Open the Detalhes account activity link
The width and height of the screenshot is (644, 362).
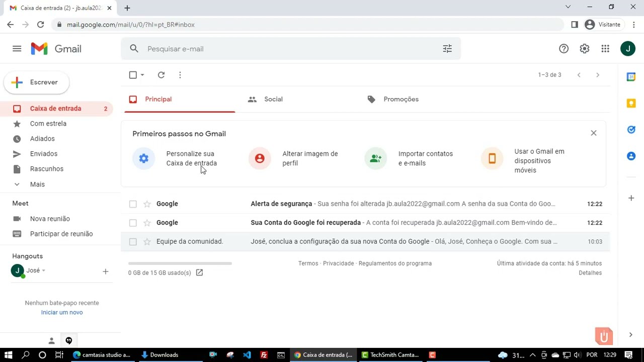[590, 273]
